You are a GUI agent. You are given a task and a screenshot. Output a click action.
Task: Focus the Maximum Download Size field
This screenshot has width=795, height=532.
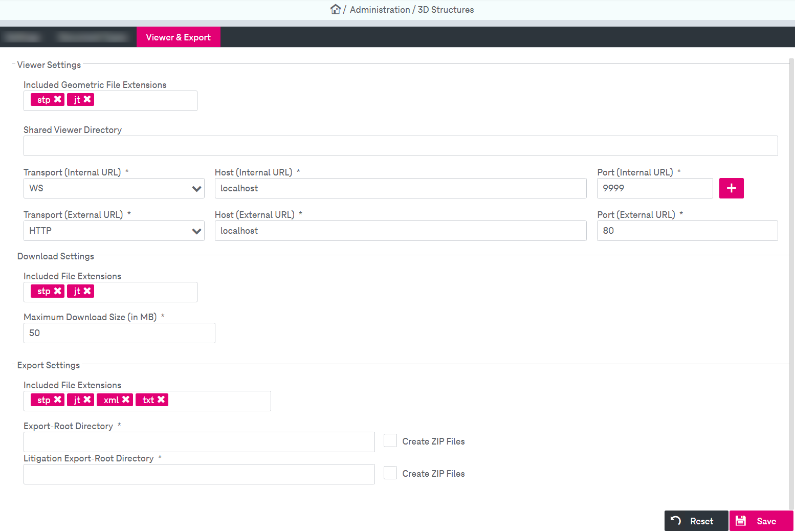tap(119, 333)
